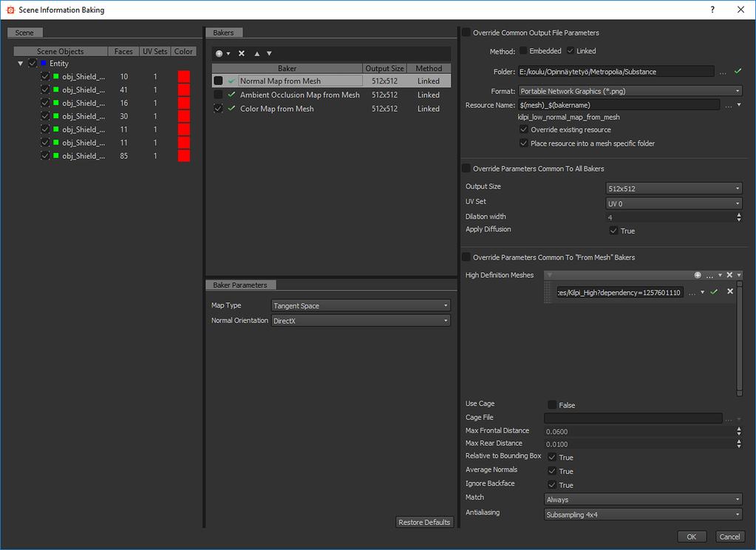The image size is (756, 550).
Task: Click the drag handle of Kilpi_High mesh entry
Action: (x=548, y=292)
